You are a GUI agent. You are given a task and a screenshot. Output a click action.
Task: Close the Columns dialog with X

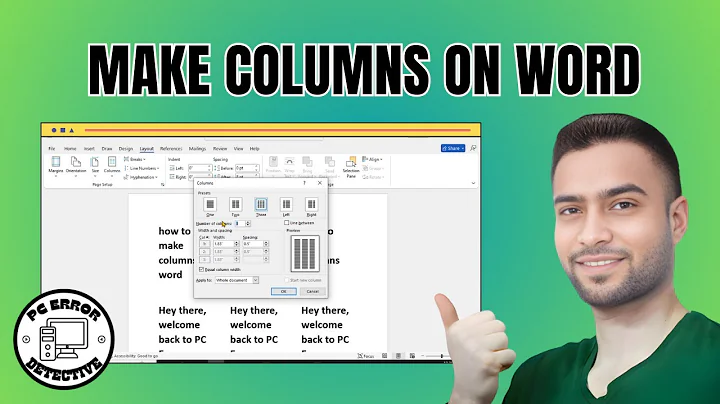(x=320, y=183)
